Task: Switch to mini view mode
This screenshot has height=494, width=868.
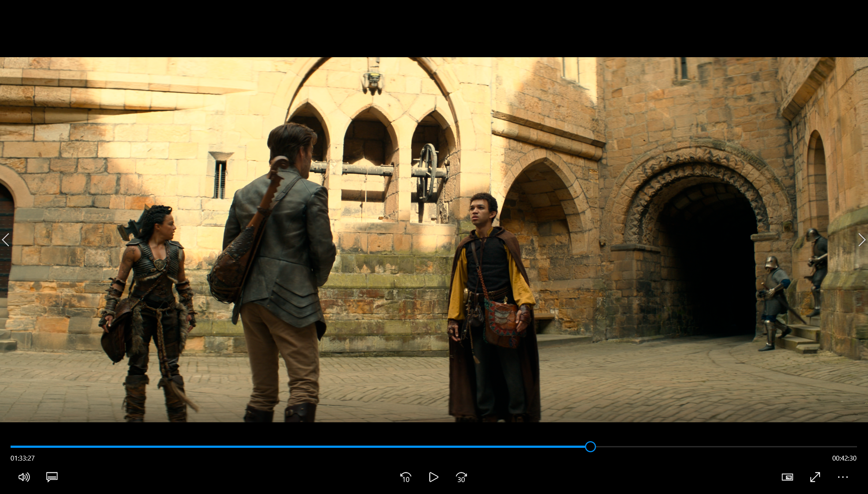Action: point(787,477)
